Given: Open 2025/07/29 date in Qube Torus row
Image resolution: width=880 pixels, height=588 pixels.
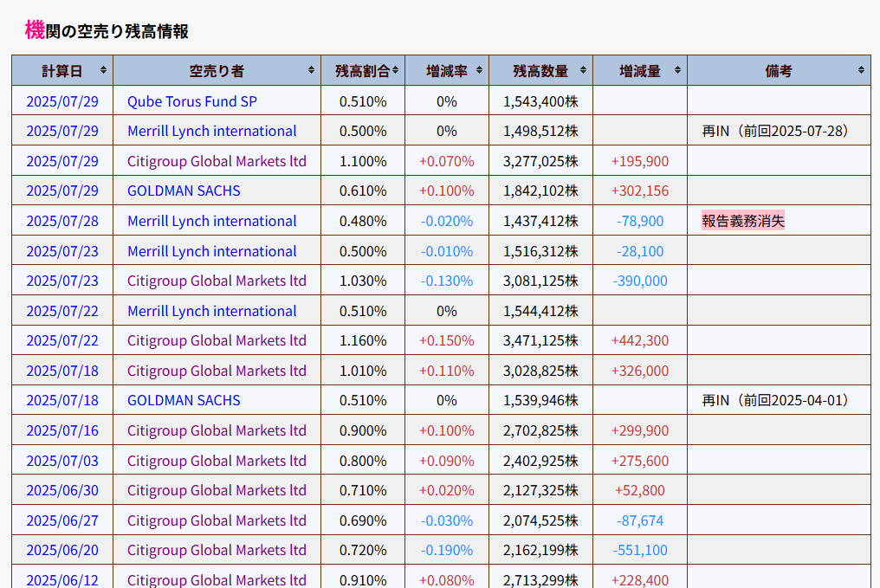Looking at the screenshot, I should [62, 101].
